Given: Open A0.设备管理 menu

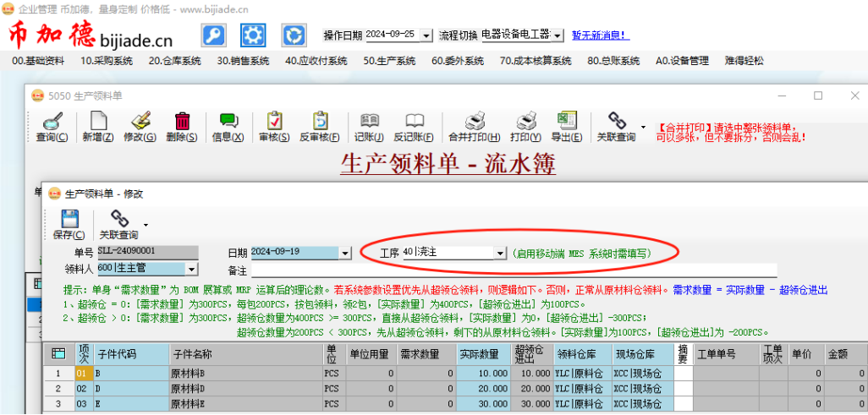Looking at the screenshot, I should click(x=682, y=61).
